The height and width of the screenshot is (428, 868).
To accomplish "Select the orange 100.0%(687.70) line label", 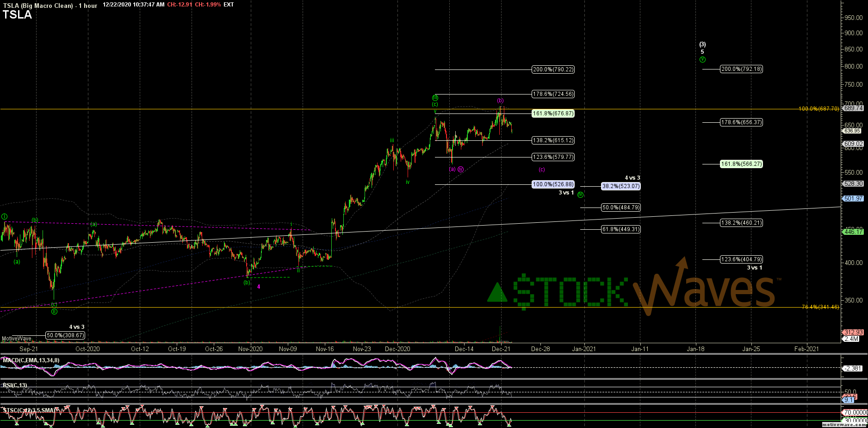I will coord(818,109).
